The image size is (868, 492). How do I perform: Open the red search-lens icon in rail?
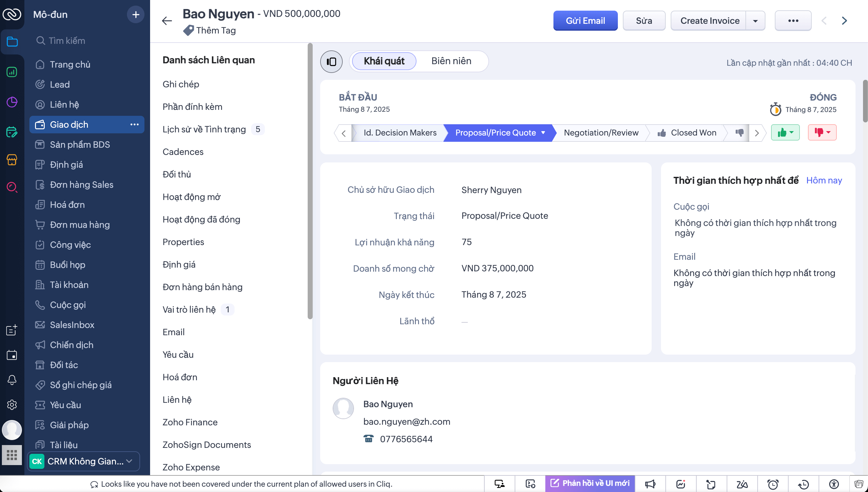(12, 187)
